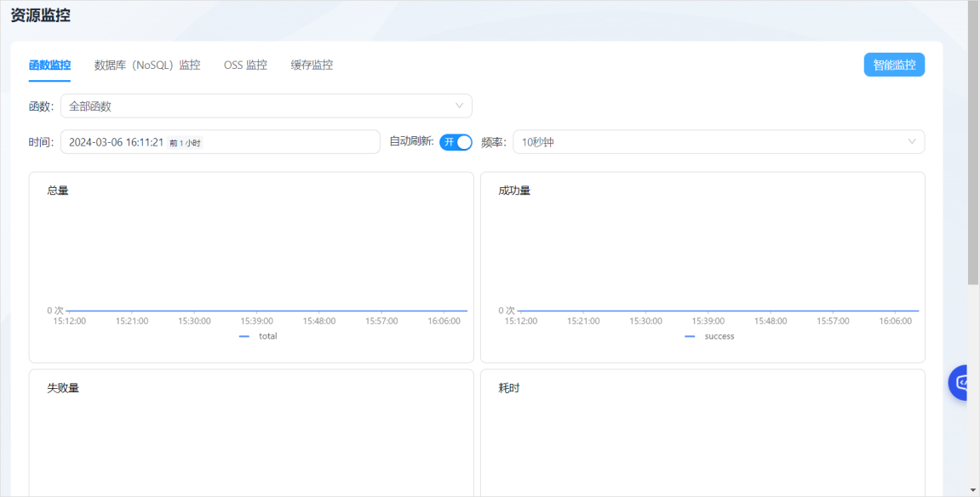Click the 耗时 chart title

[x=509, y=388]
